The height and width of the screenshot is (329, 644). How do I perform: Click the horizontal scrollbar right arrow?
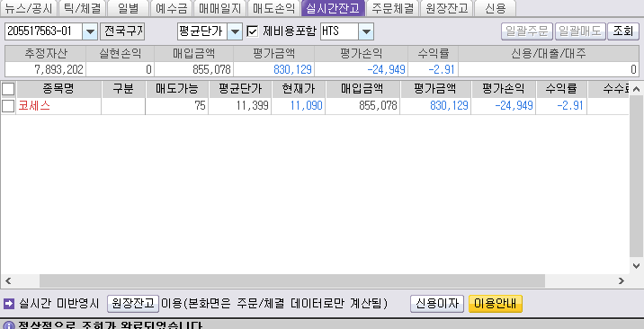click(621, 281)
